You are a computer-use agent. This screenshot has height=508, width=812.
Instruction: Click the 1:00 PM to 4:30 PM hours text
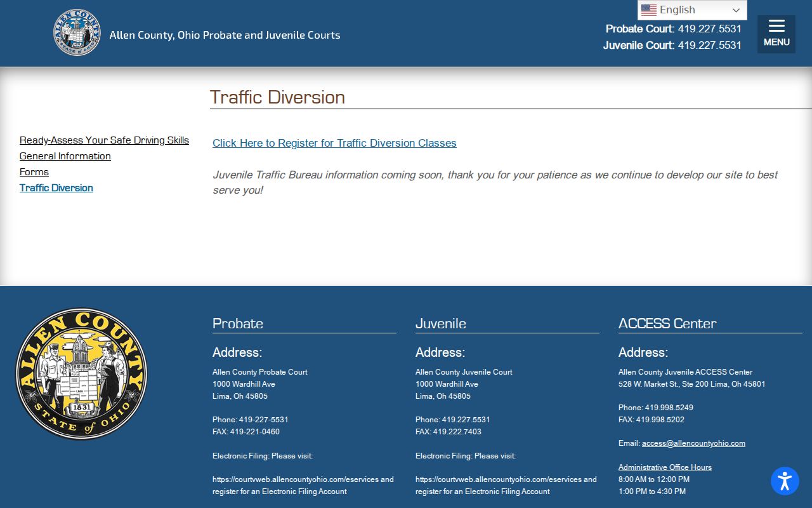(x=652, y=491)
